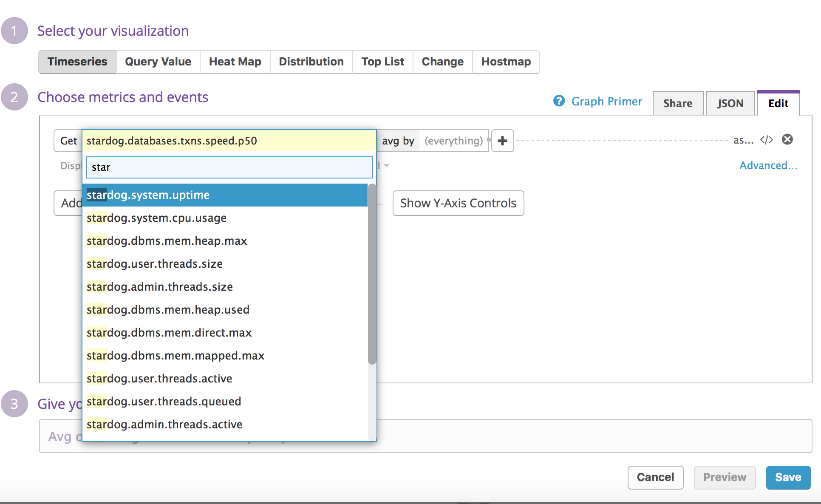Select stardog.admin.threads.active metric
The image size is (821, 504).
point(225,425)
